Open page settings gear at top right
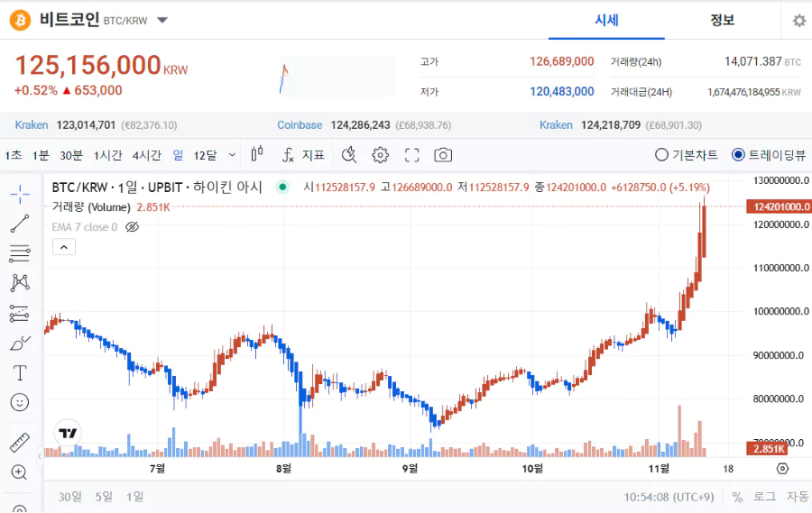 coord(799,20)
